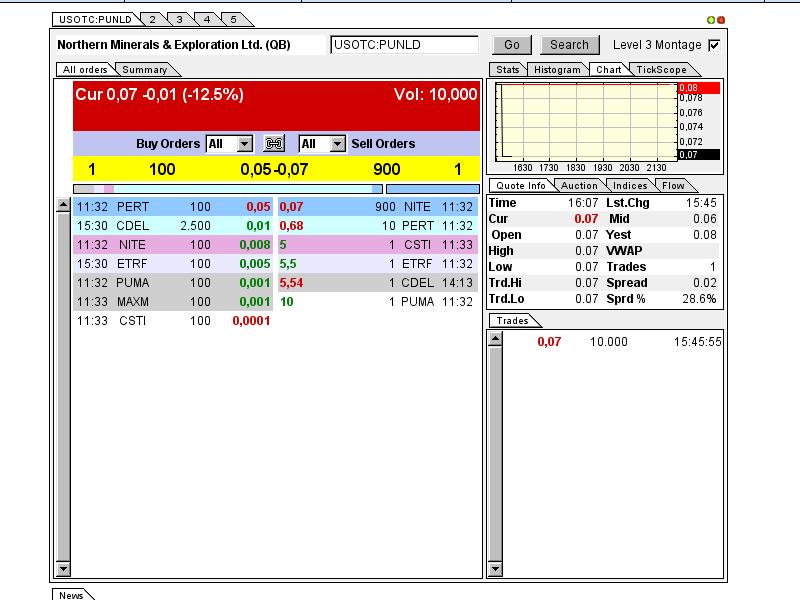Click the USOTC:PUNLD symbol input field
The image size is (800, 600).
click(x=405, y=45)
